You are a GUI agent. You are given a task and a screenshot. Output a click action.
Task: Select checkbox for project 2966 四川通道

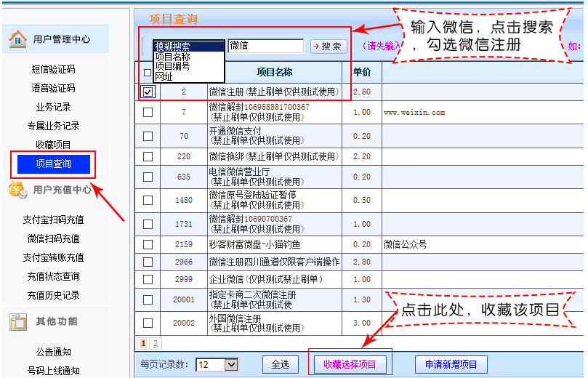pyautogui.click(x=148, y=262)
